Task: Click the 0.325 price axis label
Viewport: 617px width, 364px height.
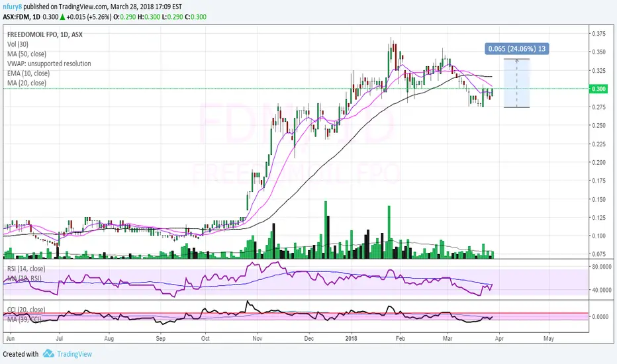Action: coord(599,70)
